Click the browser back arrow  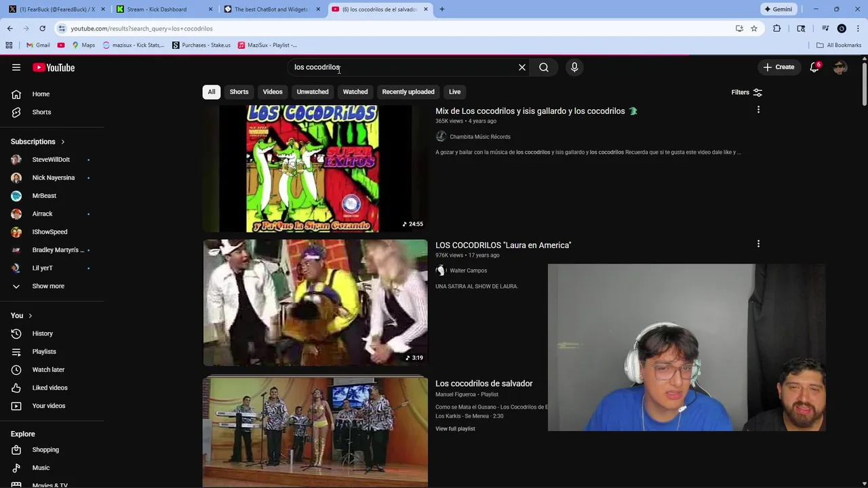click(x=9, y=28)
